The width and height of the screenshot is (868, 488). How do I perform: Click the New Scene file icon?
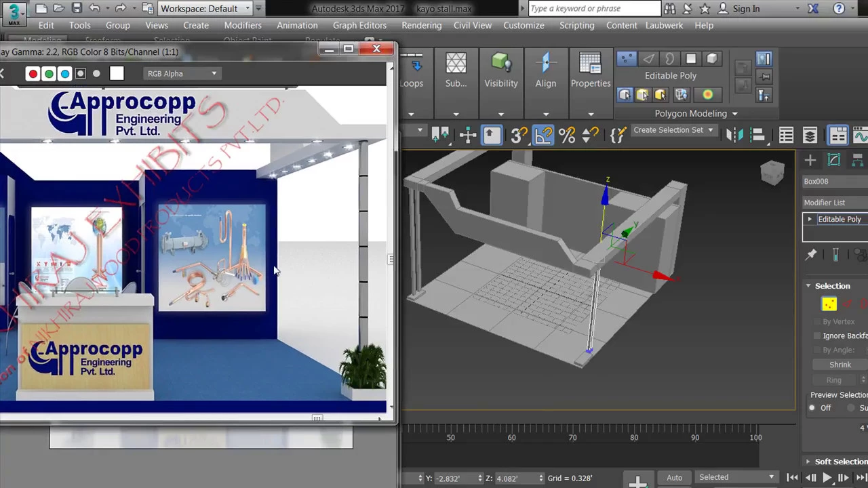pyautogui.click(x=41, y=9)
